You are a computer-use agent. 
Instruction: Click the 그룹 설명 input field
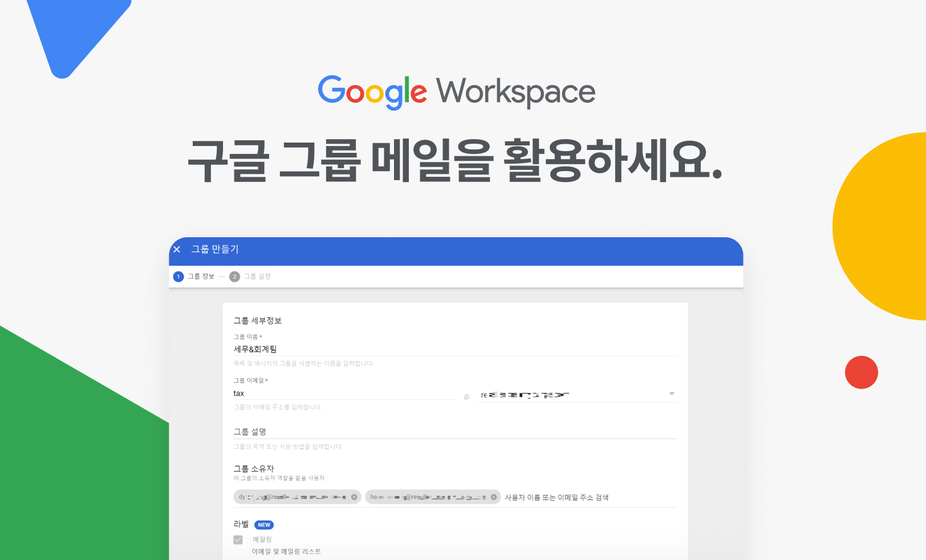coord(455,432)
